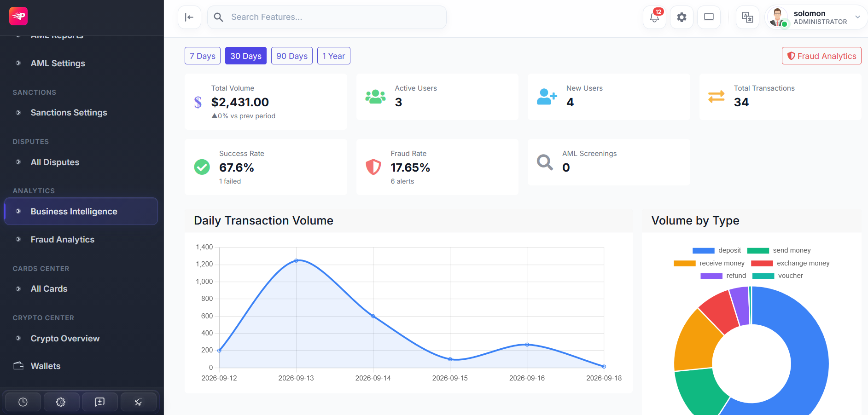This screenshot has width=868, height=415.
Task: Click the search magnifier icon
Action: (219, 17)
